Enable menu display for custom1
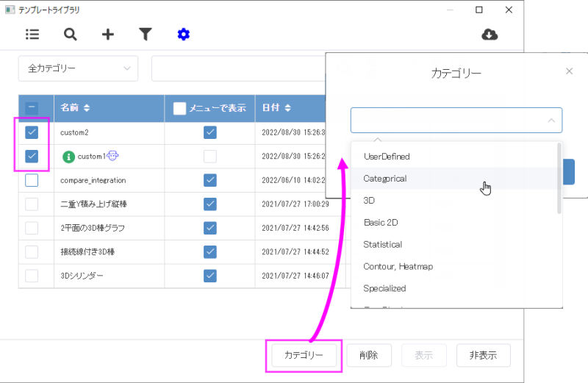The width and height of the screenshot is (588, 383). tap(210, 156)
